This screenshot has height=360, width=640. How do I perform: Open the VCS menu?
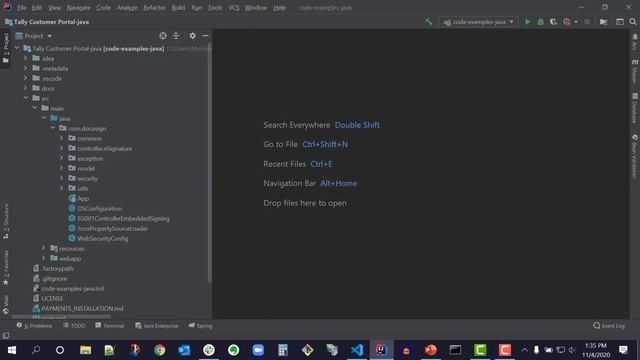pos(234,8)
